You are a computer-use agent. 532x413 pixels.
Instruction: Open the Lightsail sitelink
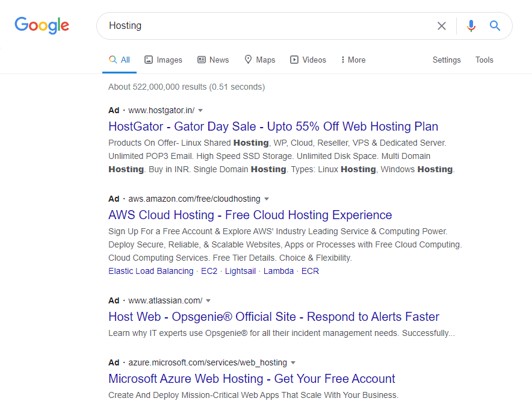(x=240, y=271)
